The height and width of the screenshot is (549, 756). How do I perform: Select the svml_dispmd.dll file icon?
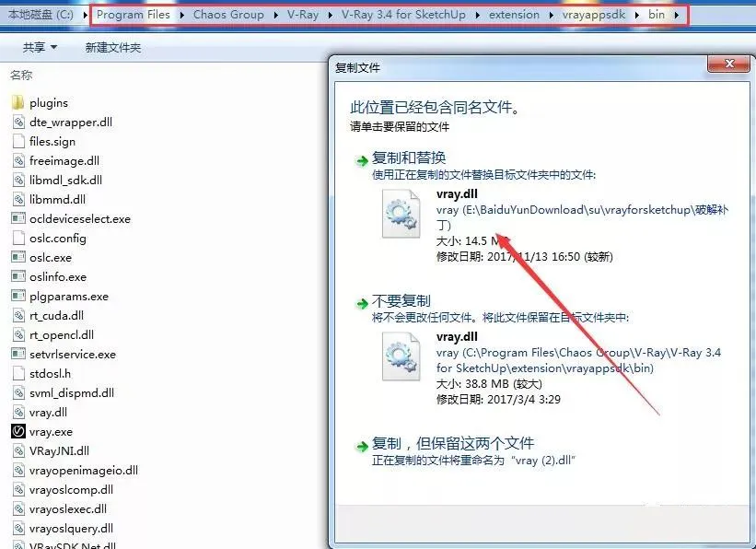[18, 392]
